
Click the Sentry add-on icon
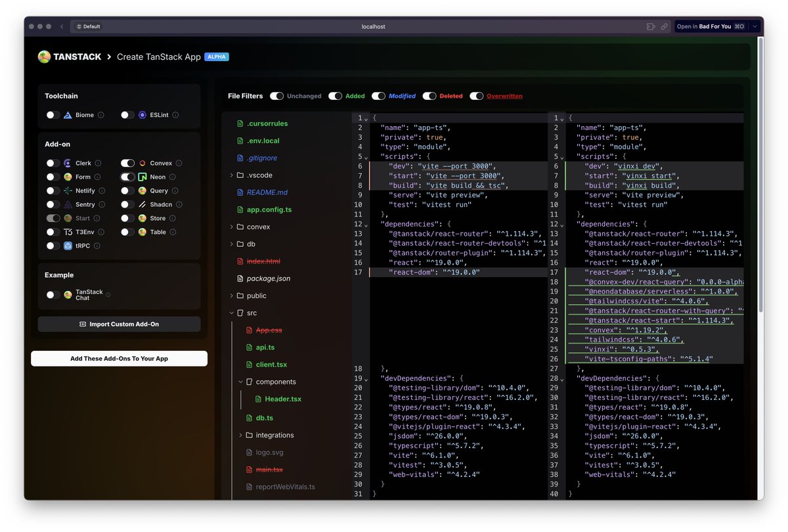click(x=68, y=204)
